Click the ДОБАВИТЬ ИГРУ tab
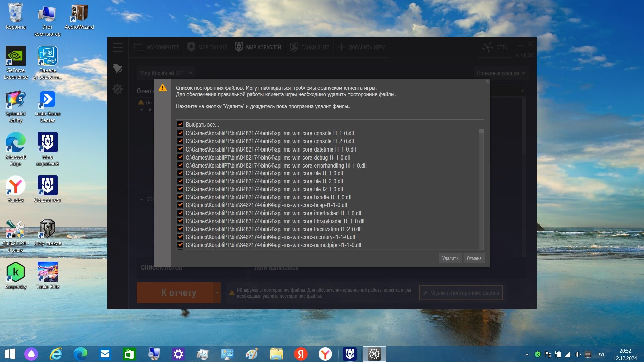This screenshot has width=644, height=362. coord(361,47)
